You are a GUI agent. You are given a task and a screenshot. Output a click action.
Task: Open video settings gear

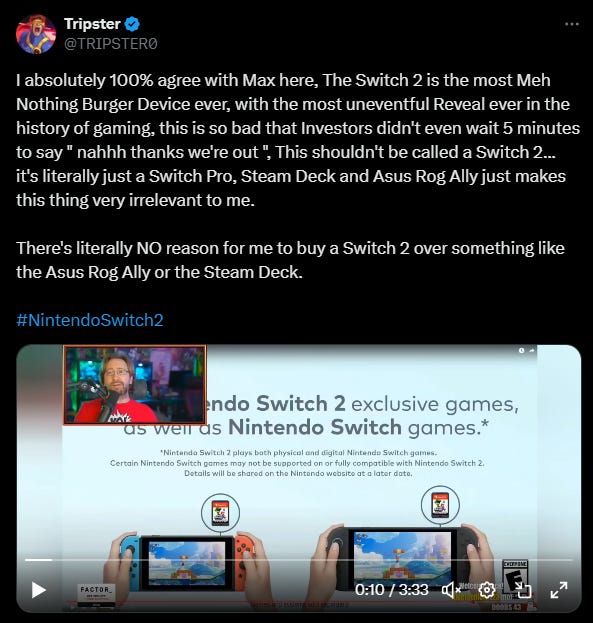pos(486,590)
